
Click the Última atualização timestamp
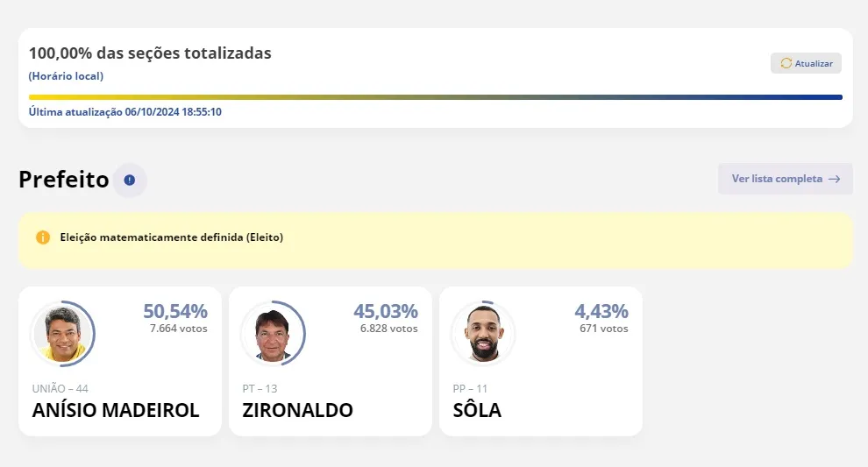click(x=125, y=112)
